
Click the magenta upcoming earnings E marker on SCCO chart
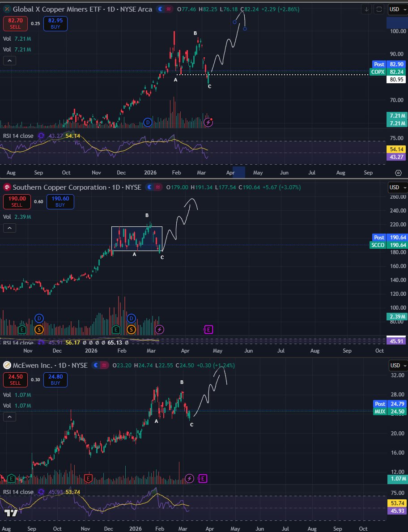pos(208,329)
